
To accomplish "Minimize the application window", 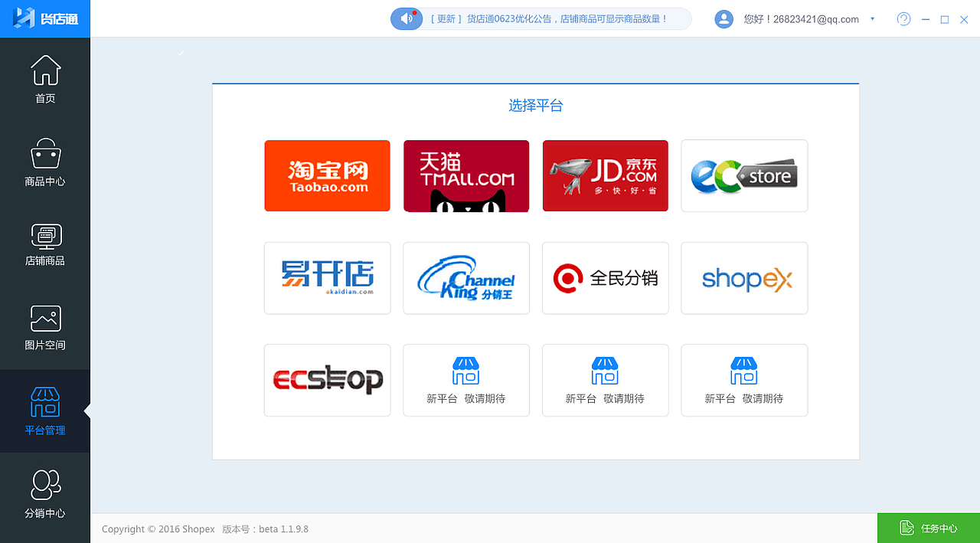I will click(x=926, y=19).
